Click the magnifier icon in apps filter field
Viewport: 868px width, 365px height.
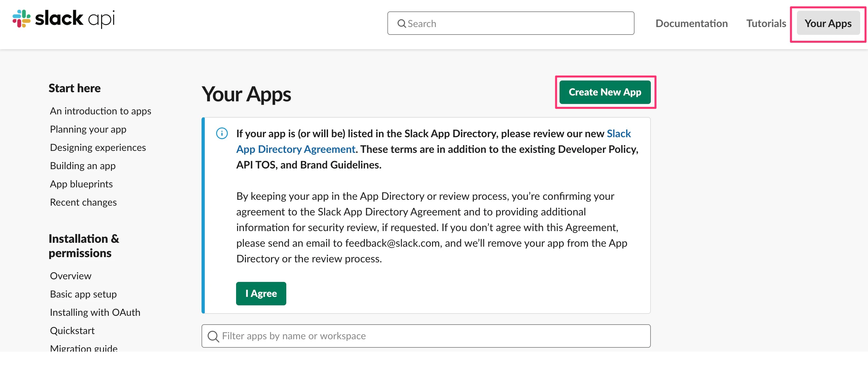pos(213,336)
